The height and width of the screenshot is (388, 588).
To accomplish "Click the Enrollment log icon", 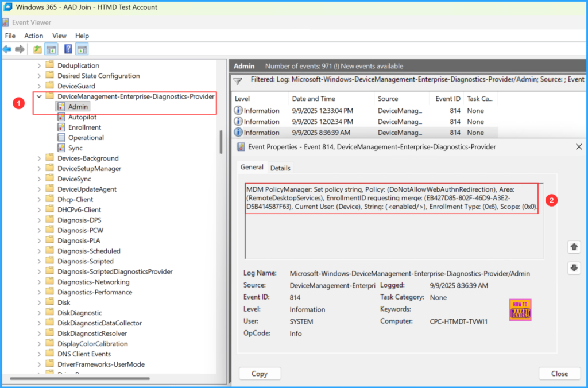I will tap(61, 127).
